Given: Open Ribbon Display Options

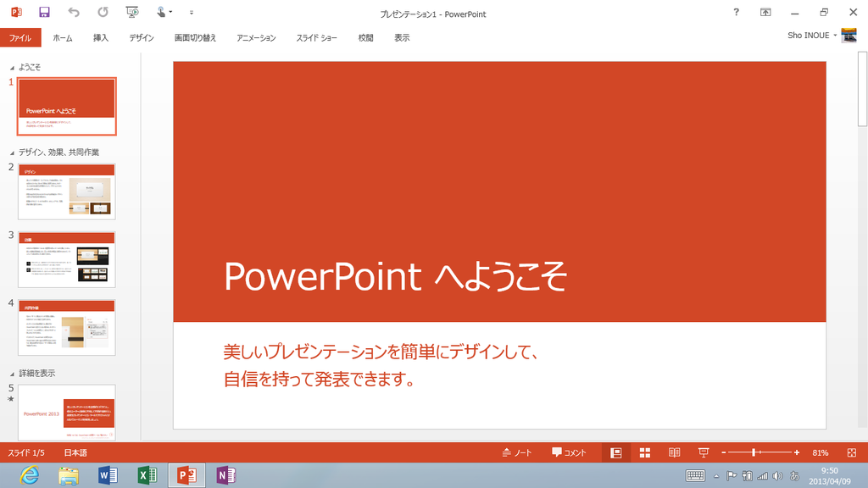Looking at the screenshot, I should pos(765,12).
